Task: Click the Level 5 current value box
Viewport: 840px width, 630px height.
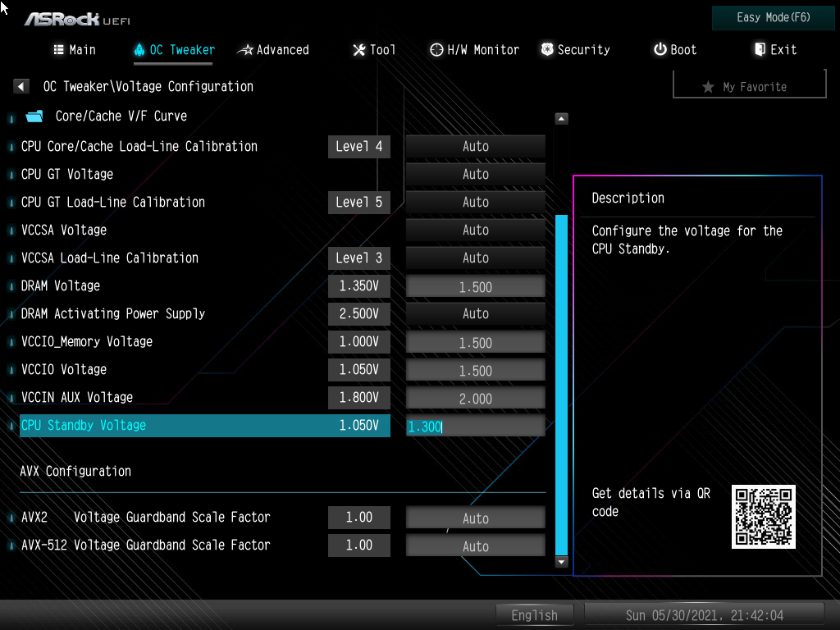Action: (x=359, y=202)
